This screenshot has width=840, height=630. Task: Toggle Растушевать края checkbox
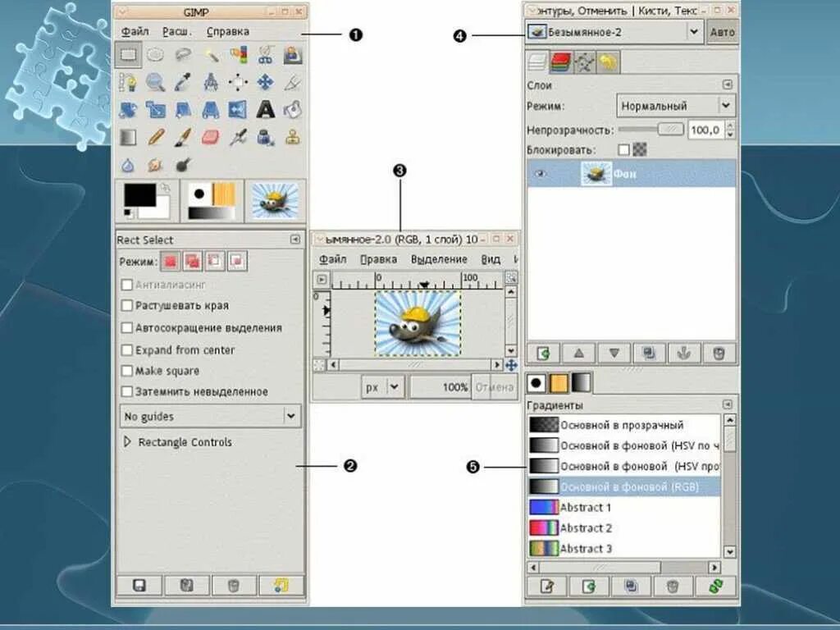point(127,305)
